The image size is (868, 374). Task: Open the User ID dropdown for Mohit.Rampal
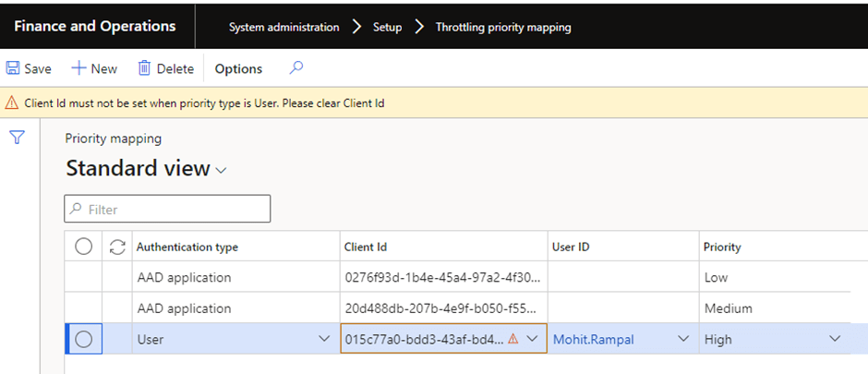point(683,339)
